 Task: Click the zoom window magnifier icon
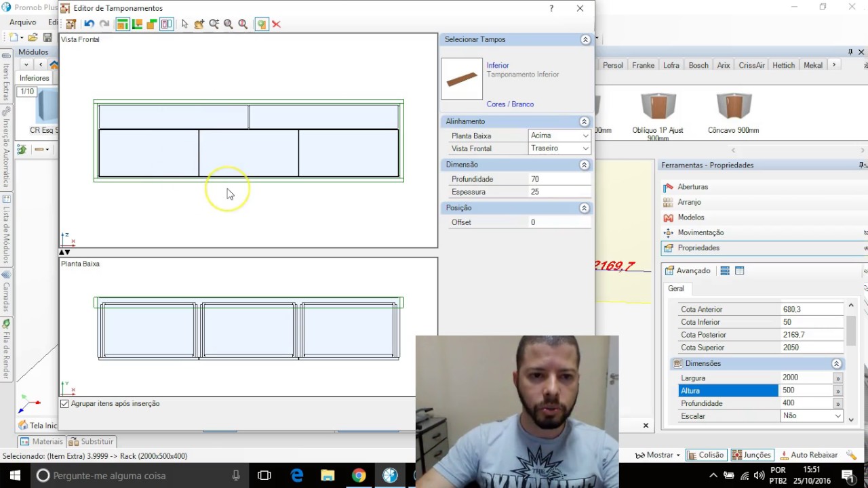229,24
